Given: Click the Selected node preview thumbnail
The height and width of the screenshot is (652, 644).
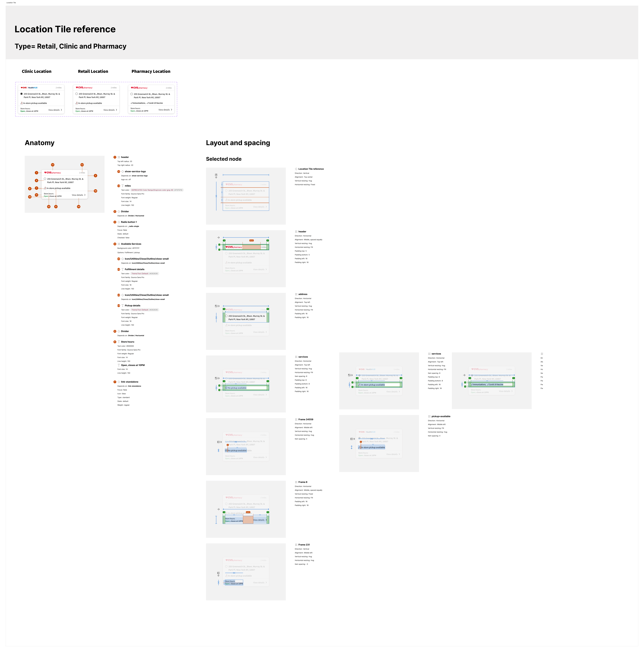Looking at the screenshot, I should tap(246, 196).
